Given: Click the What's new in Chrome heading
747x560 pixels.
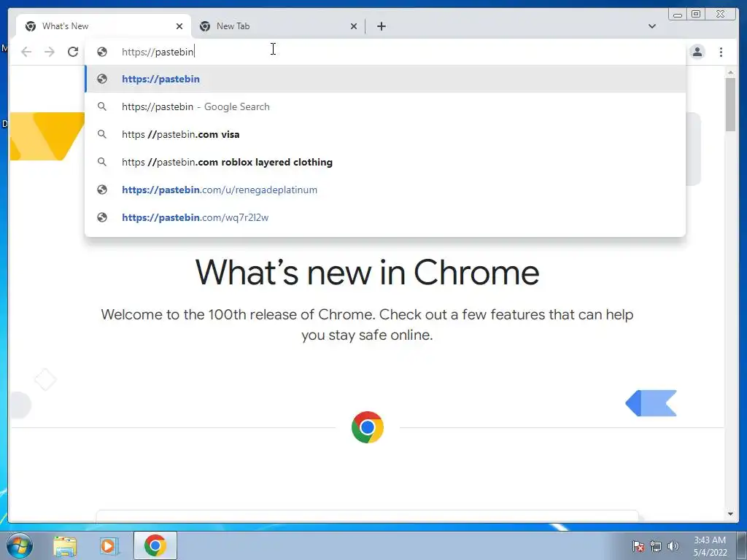Looking at the screenshot, I should [368, 273].
